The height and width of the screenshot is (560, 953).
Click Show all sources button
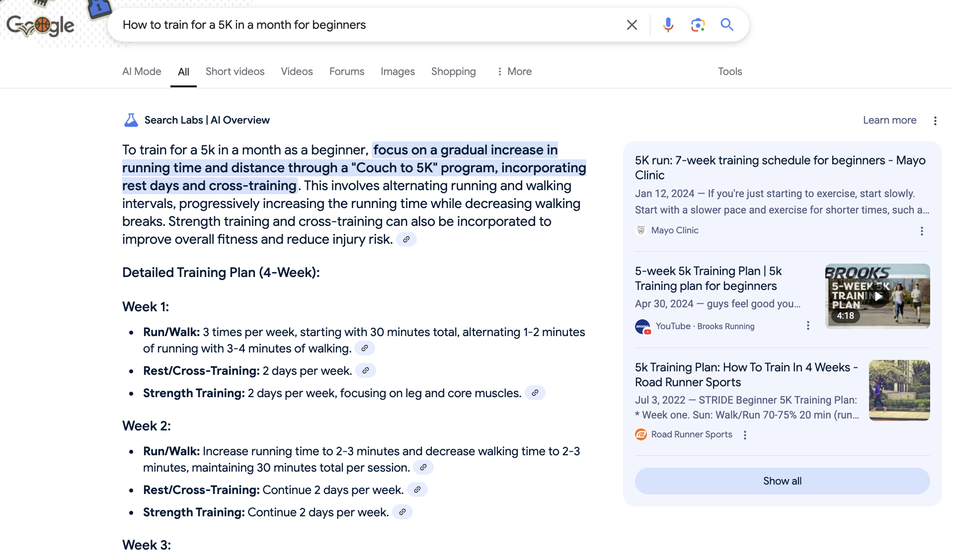[x=782, y=481]
